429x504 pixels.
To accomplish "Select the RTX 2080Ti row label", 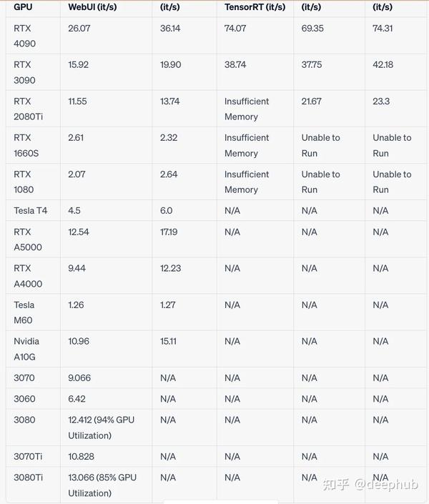I will tap(29, 109).
